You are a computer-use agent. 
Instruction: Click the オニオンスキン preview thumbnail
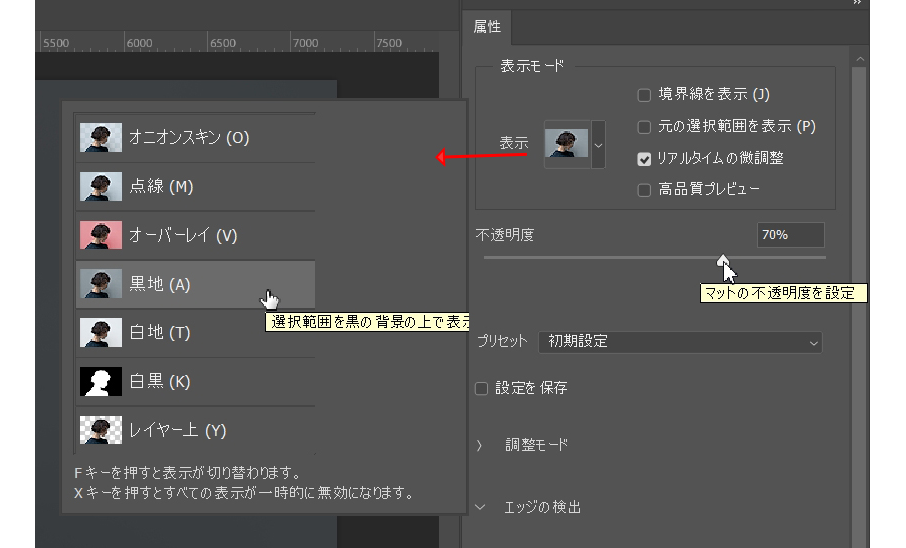(x=101, y=138)
